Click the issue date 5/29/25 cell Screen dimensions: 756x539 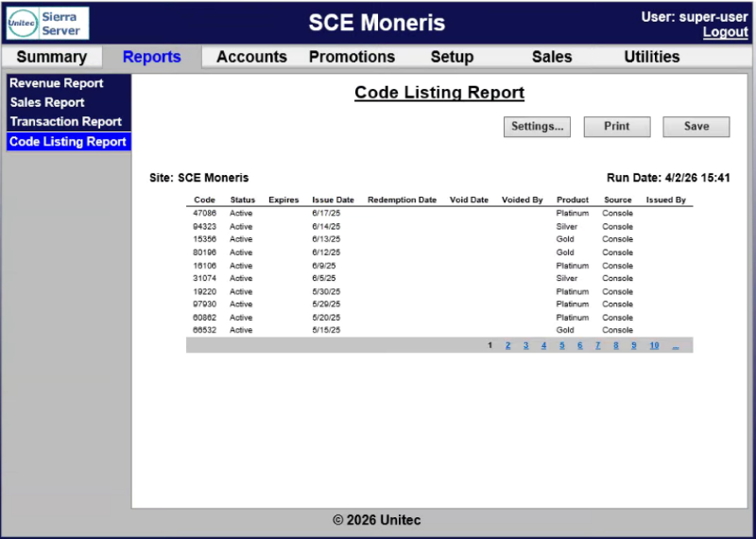click(326, 304)
